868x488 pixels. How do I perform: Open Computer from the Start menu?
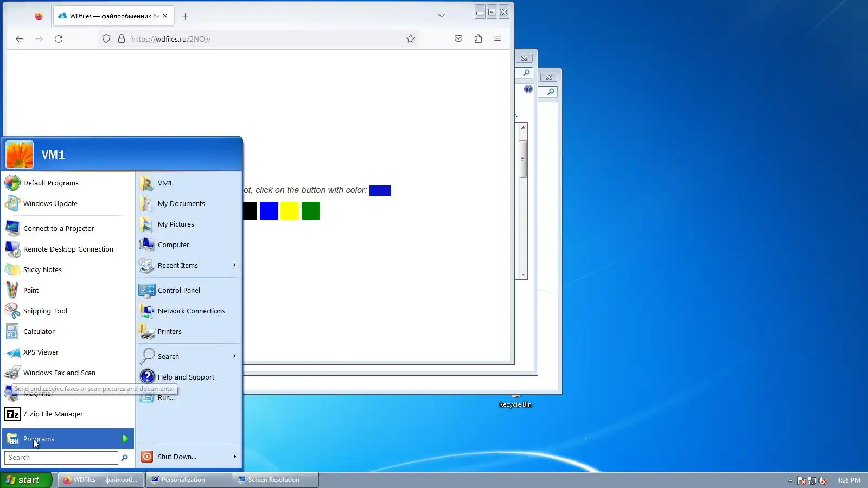click(188, 245)
